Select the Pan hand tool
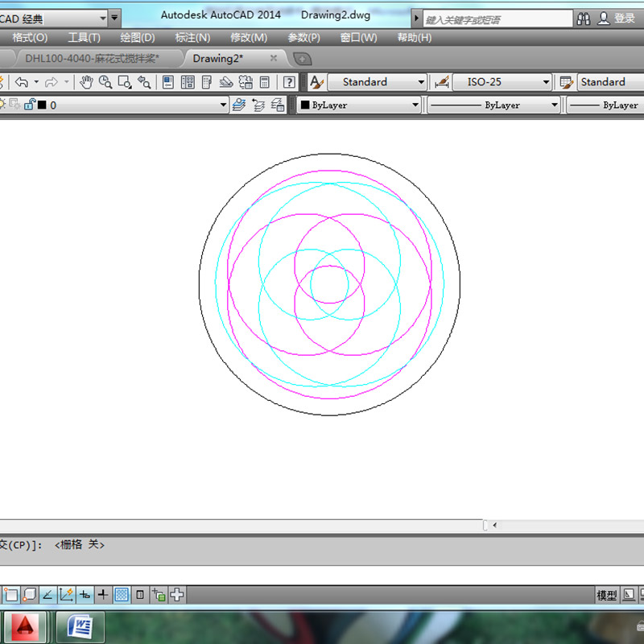This screenshot has width=644, height=644. click(x=86, y=82)
